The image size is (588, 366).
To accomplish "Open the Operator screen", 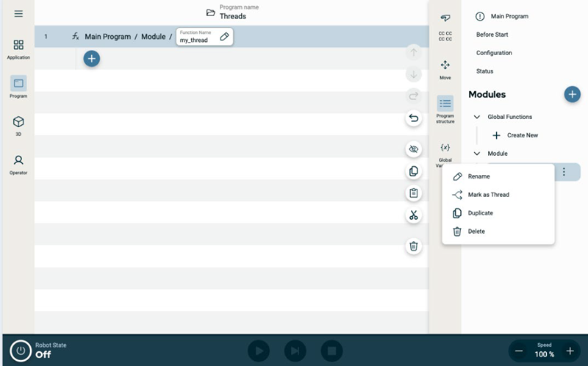I will tap(18, 163).
